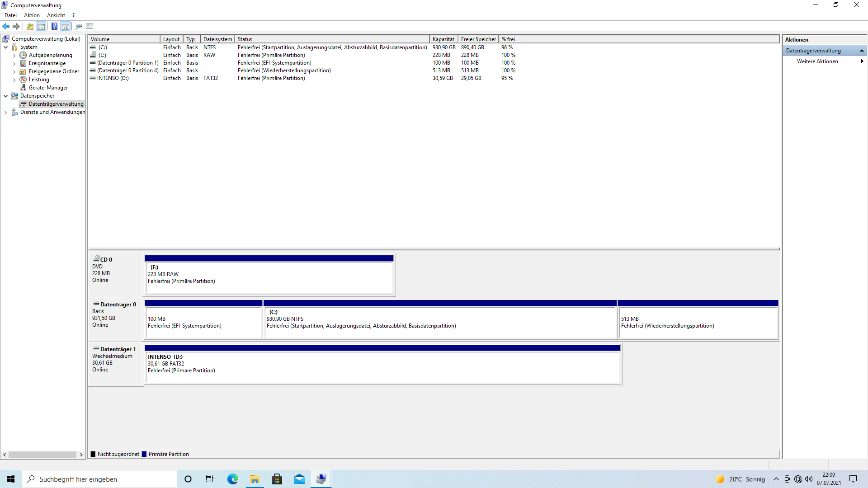Toggle the console tree pane toolbar button
Image resolution: width=868 pixels, height=488 pixels.
coord(41,26)
